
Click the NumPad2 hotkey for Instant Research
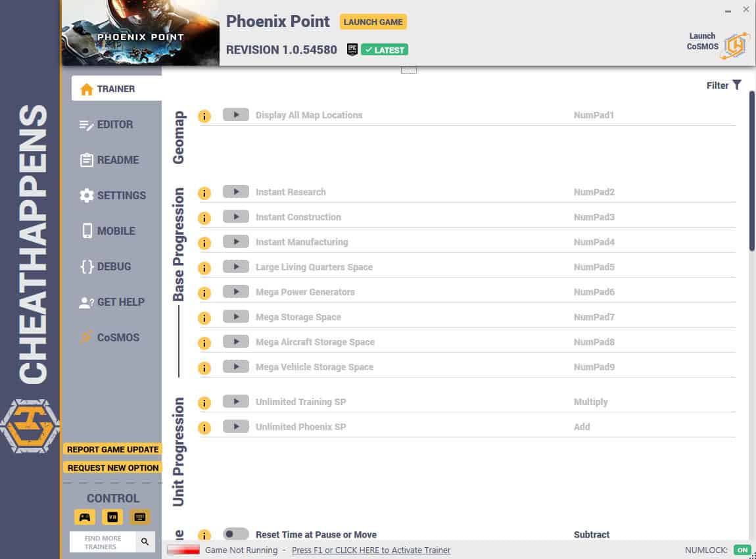click(x=594, y=192)
